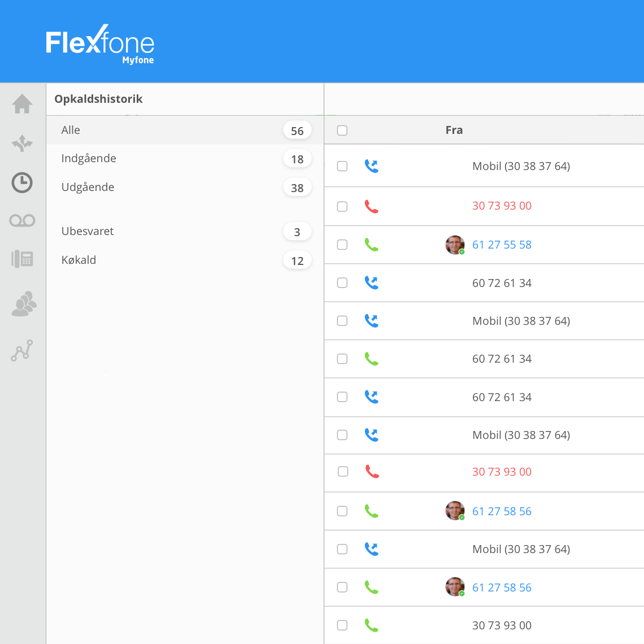Open the contacts people icon
The width and height of the screenshot is (644, 644).
pos(24,303)
